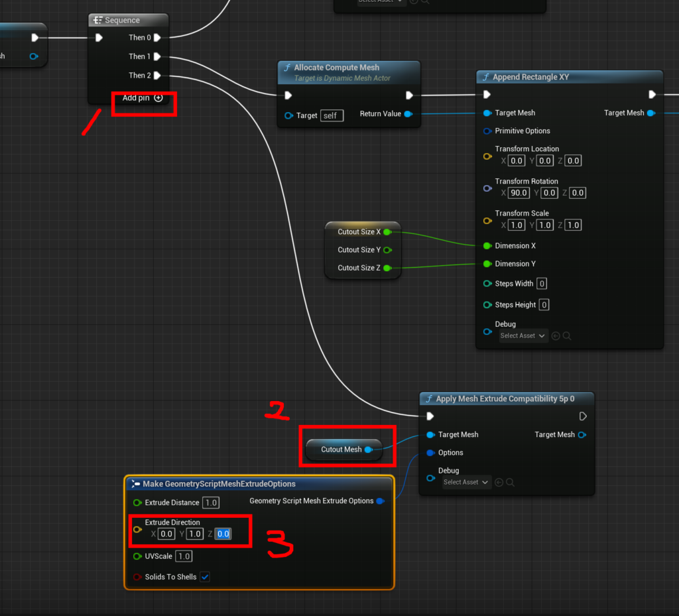The image size is (679, 616).
Task: Click Apply Mesh Extrude Target Mesh input pin
Action: [430, 434]
